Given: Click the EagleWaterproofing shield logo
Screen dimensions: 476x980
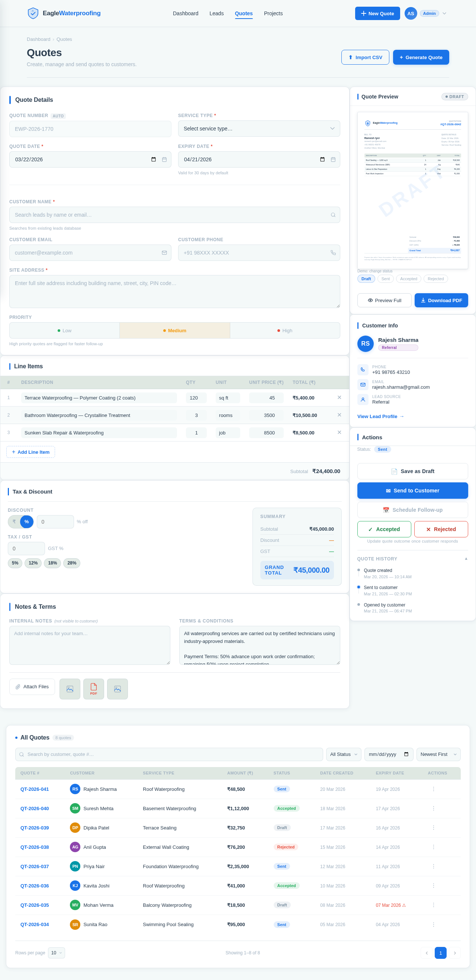Looking at the screenshot, I should click(33, 13).
